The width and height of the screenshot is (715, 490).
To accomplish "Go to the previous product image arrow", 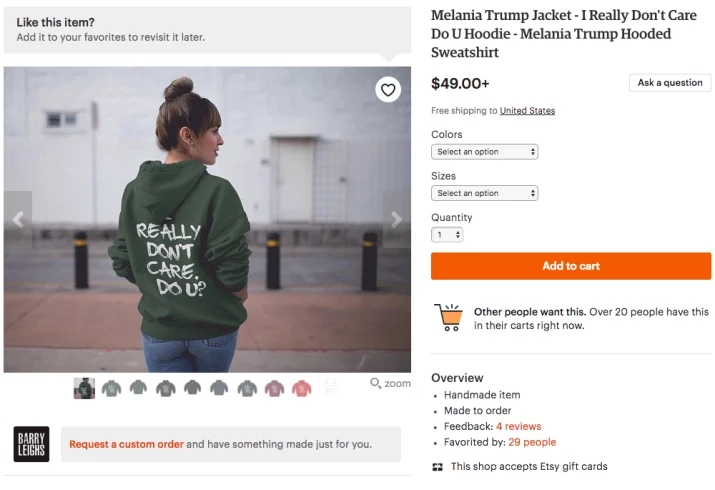I will (18, 219).
